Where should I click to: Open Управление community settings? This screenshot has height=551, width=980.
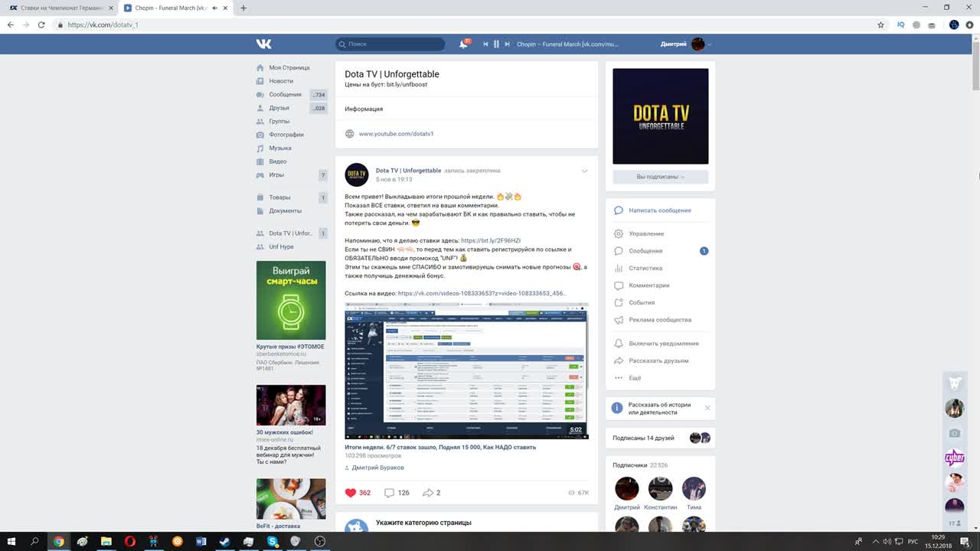[x=646, y=234]
